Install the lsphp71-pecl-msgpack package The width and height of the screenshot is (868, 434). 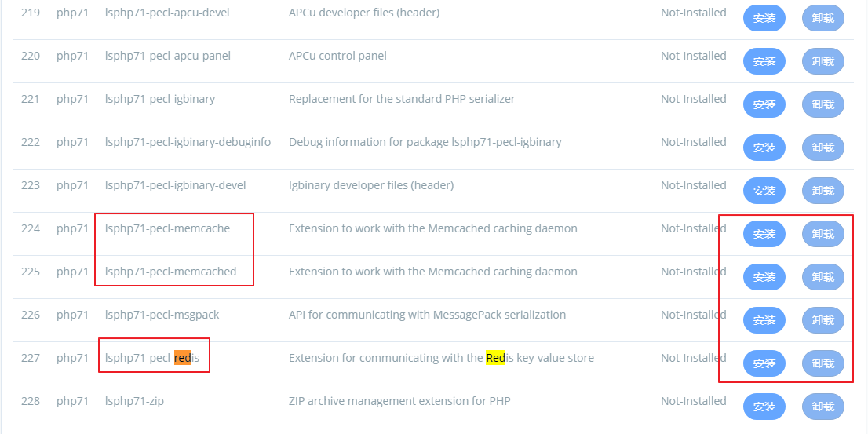[x=764, y=320]
